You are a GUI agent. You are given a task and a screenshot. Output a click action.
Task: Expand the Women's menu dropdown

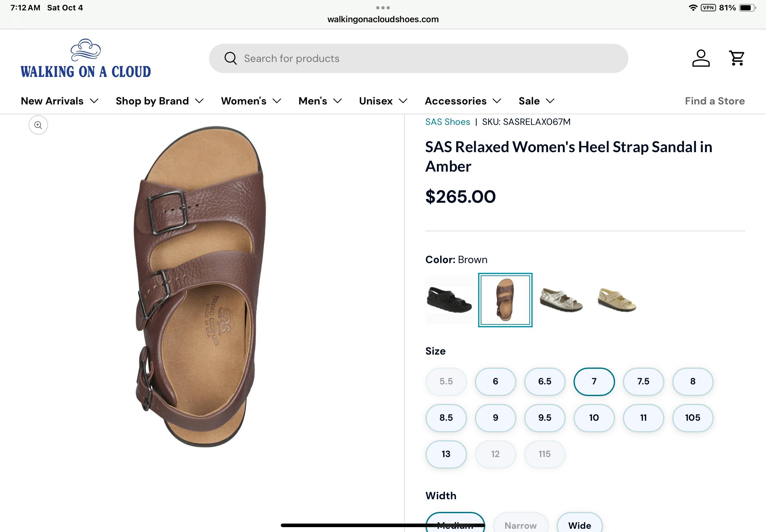click(x=251, y=101)
